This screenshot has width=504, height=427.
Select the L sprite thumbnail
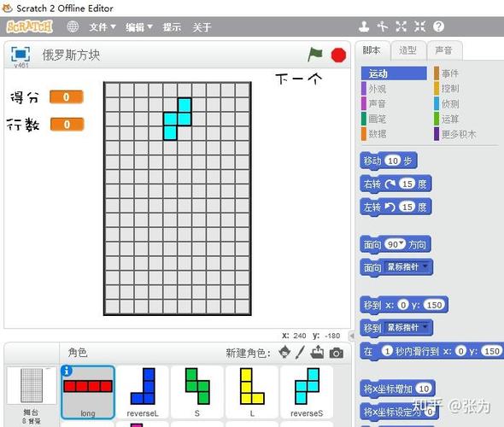252,392
